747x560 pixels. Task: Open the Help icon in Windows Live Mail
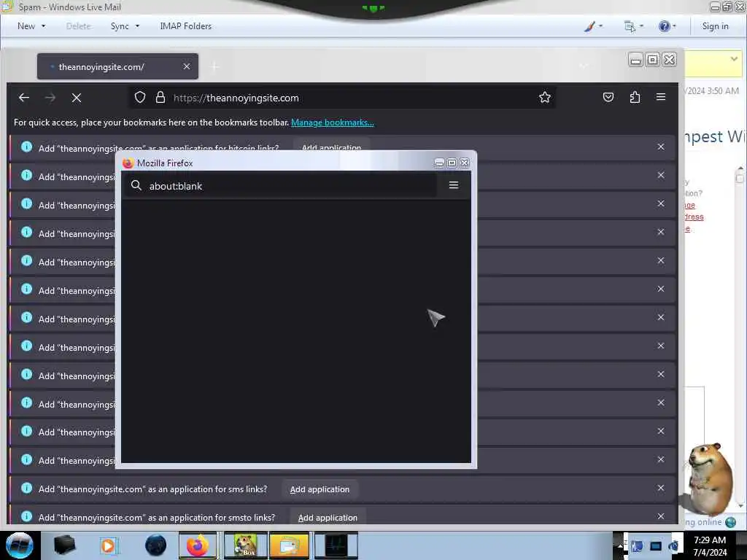(667, 26)
